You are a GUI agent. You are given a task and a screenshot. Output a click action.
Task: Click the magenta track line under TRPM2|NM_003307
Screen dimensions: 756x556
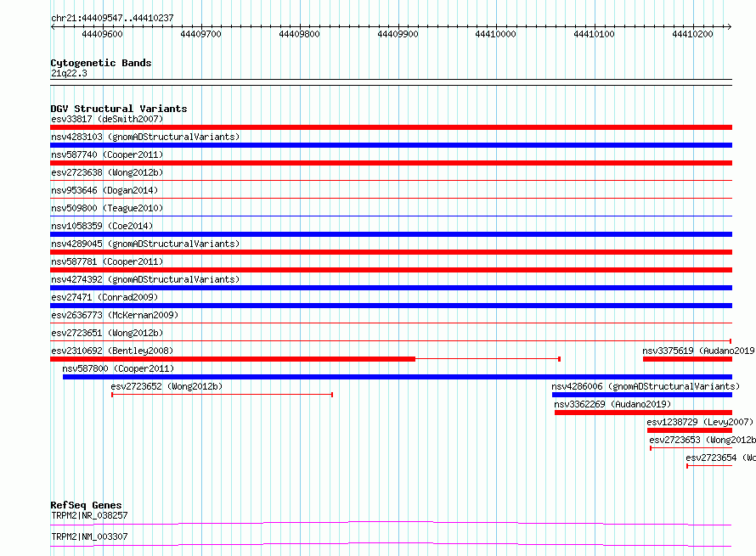point(391,544)
